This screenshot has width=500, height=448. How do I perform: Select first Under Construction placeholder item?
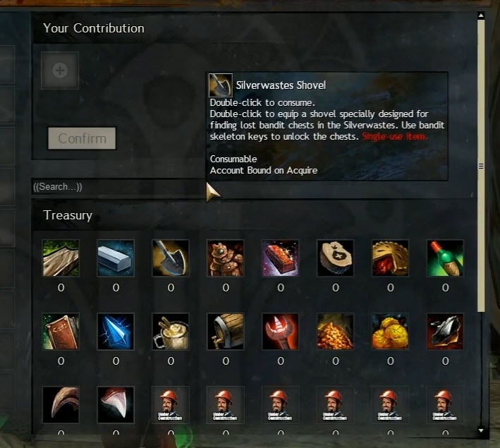171,404
